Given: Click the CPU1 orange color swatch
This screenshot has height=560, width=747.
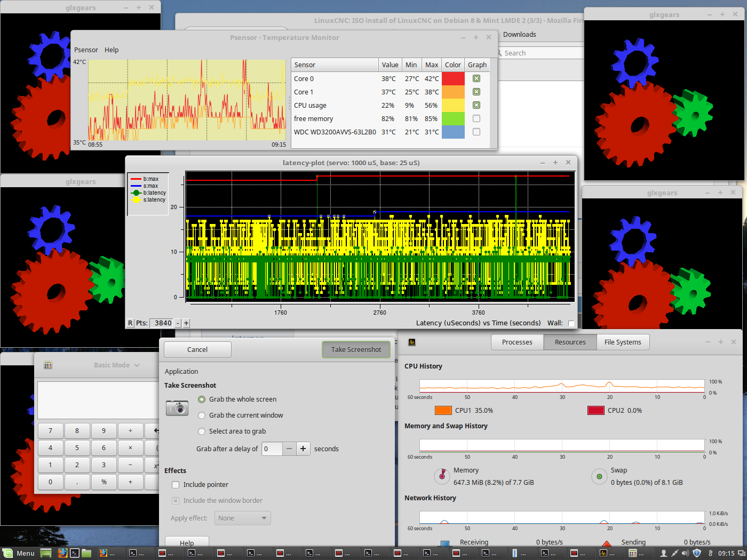Looking at the screenshot, I should [443, 411].
